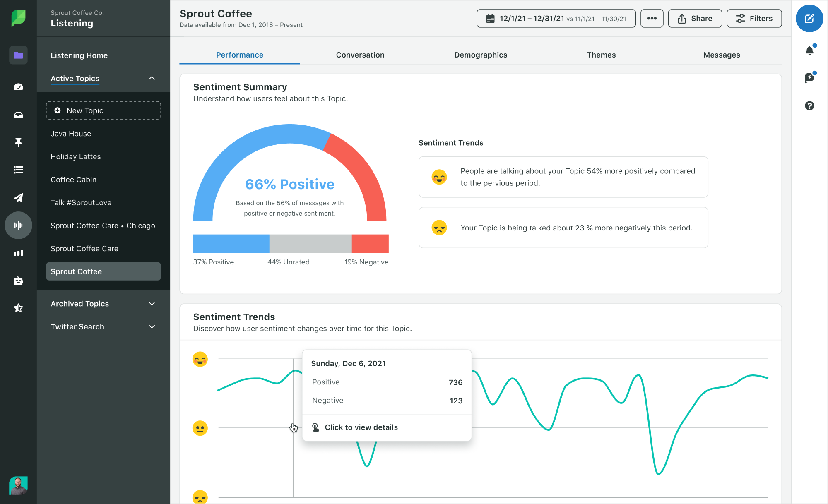Switch to the Conversation tab
This screenshot has width=828, height=504.
(360, 54)
